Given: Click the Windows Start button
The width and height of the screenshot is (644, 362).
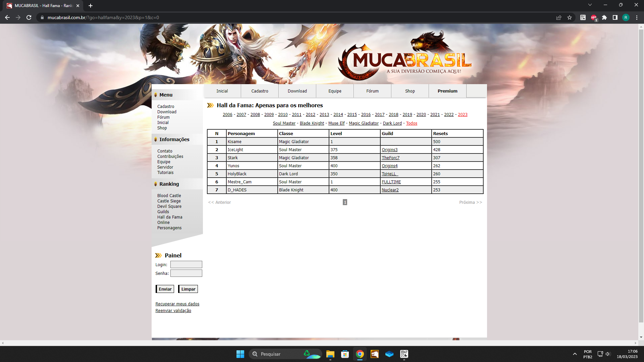Looking at the screenshot, I should pos(240,354).
